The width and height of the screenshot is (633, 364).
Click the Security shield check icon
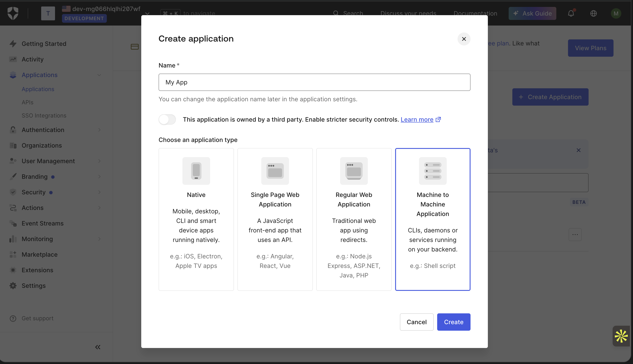pos(13,192)
